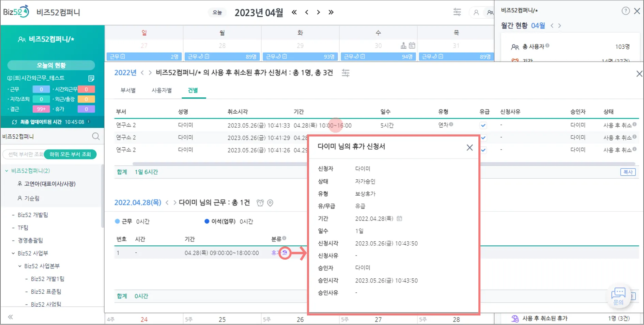Toggle the 유급 checkbox in the 10:41:33 row
Screen dimensions: 644x325
point(483,125)
